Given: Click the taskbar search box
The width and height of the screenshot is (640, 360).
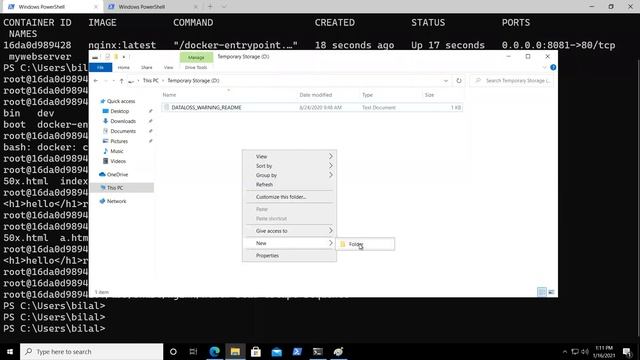Looking at the screenshot, I should click(x=91, y=351).
